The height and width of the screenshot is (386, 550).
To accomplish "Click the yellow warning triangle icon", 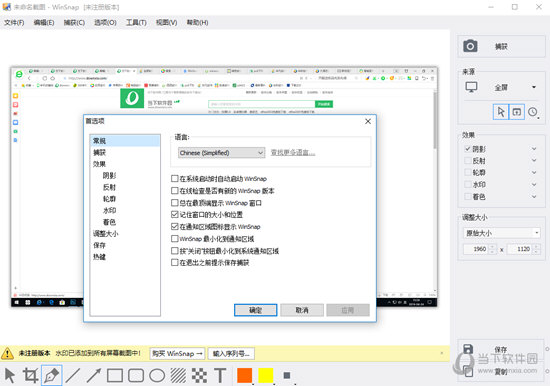I will coord(7,353).
